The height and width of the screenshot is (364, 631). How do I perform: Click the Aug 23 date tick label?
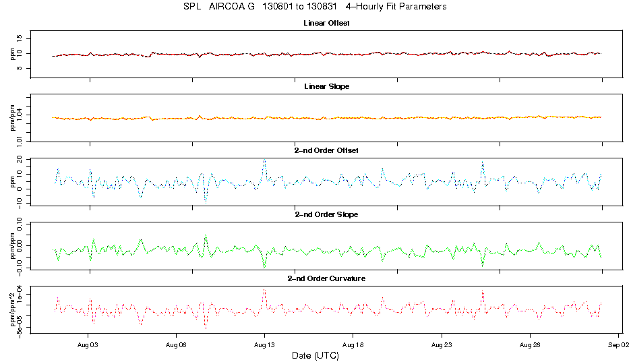[441, 343]
